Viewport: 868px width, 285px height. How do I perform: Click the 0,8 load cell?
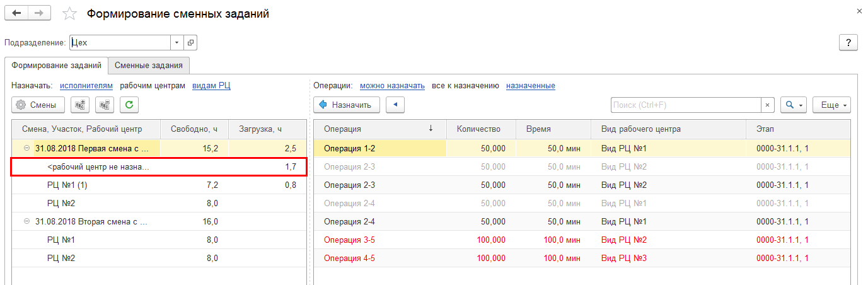point(267,185)
